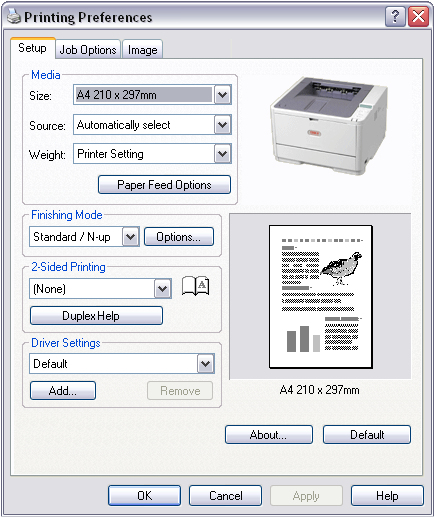Close the Printing Preferences dialog
The width and height of the screenshot is (437, 517).
[x=419, y=16]
